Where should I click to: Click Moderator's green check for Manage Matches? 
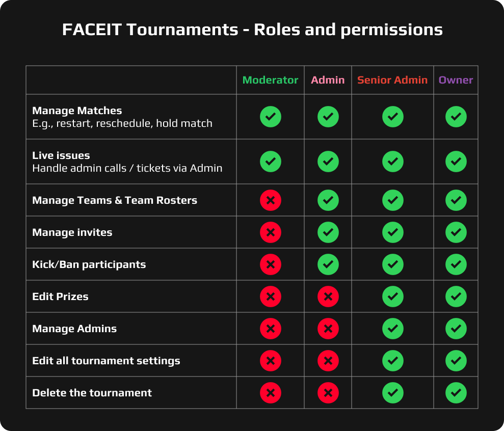pyautogui.click(x=270, y=117)
